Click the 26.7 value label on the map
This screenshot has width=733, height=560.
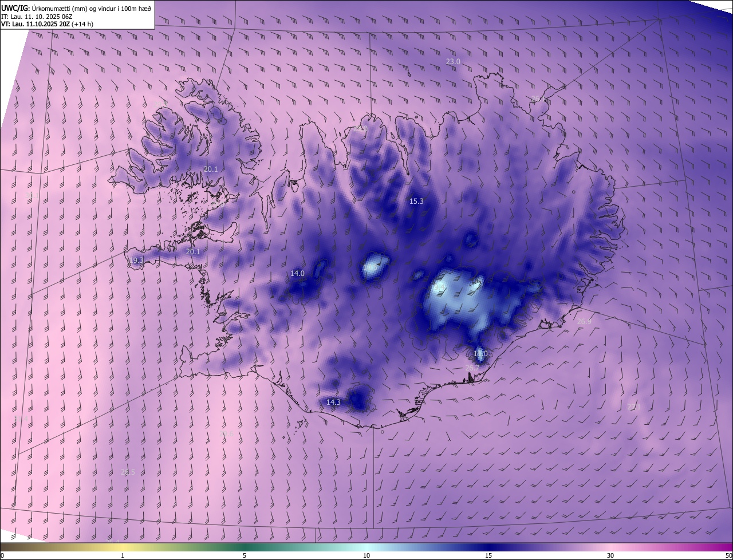tap(472, 368)
